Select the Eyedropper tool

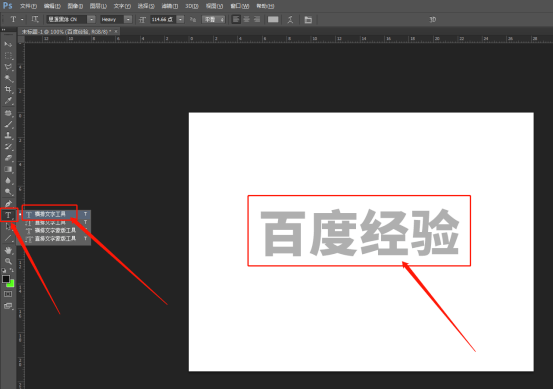[8, 101]
